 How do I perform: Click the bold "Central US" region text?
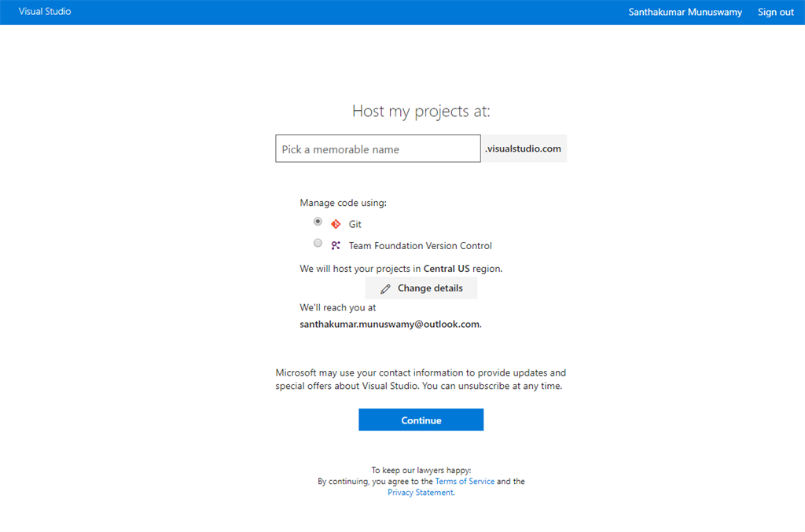[447, 269]
